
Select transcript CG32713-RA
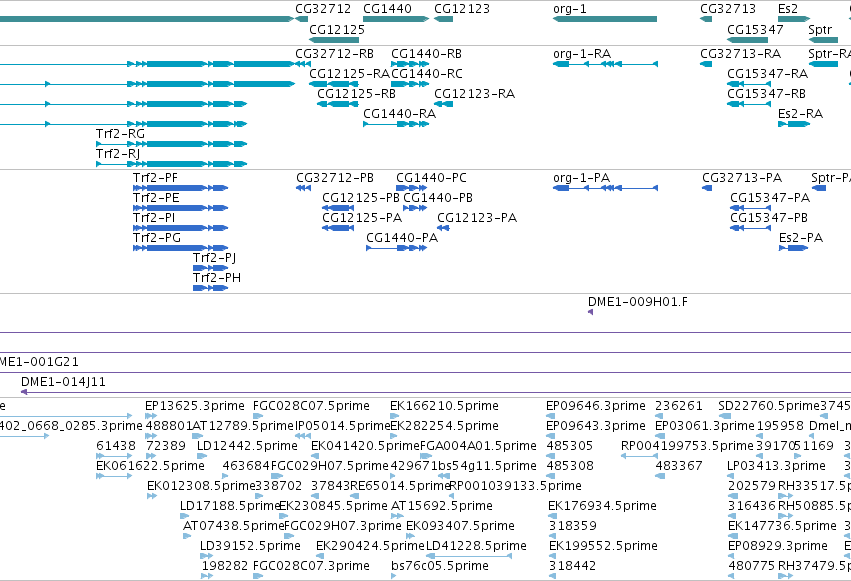point(706,64)
